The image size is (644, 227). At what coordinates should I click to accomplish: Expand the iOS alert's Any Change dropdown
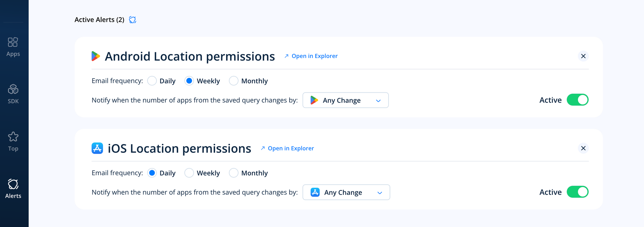click(380, 192)
